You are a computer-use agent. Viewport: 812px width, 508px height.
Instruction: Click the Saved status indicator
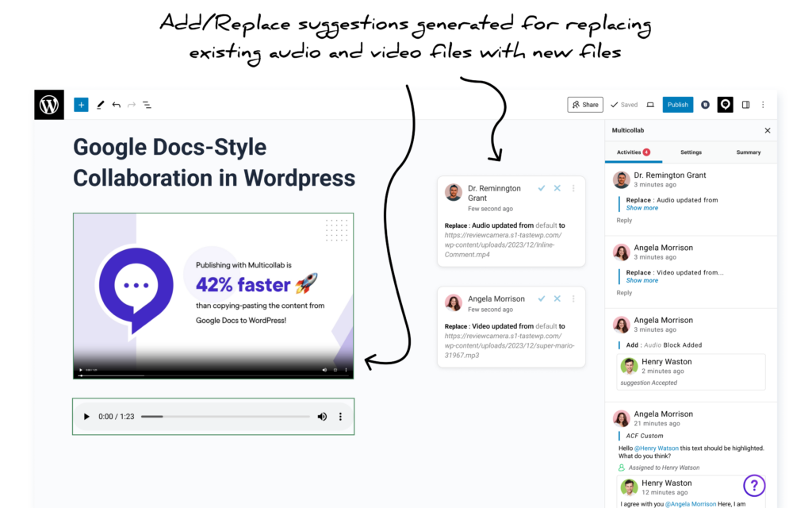624,105
